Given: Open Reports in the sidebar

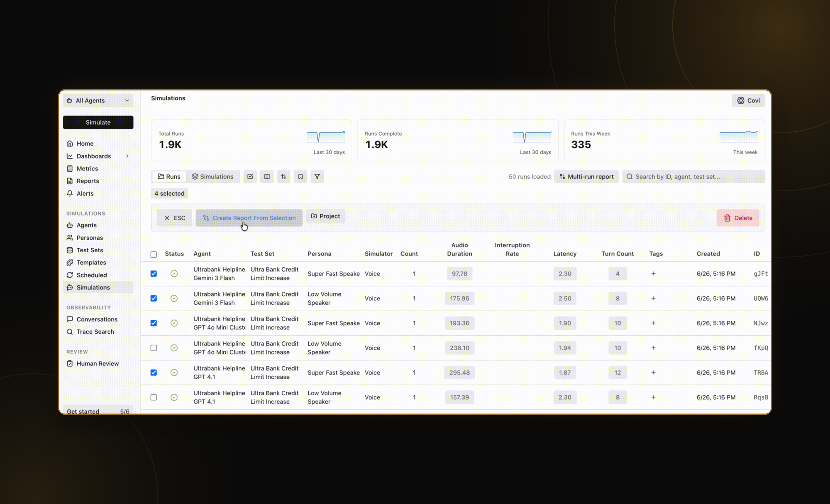Looking at the screenshot, I should 98,181.
